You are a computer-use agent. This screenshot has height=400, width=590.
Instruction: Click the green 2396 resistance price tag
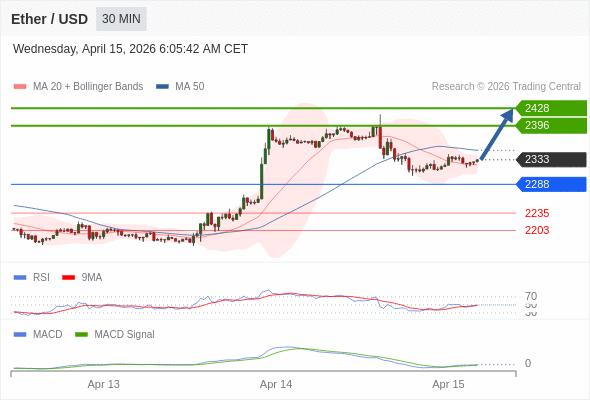pyautogui.click(x=551, y=125)
